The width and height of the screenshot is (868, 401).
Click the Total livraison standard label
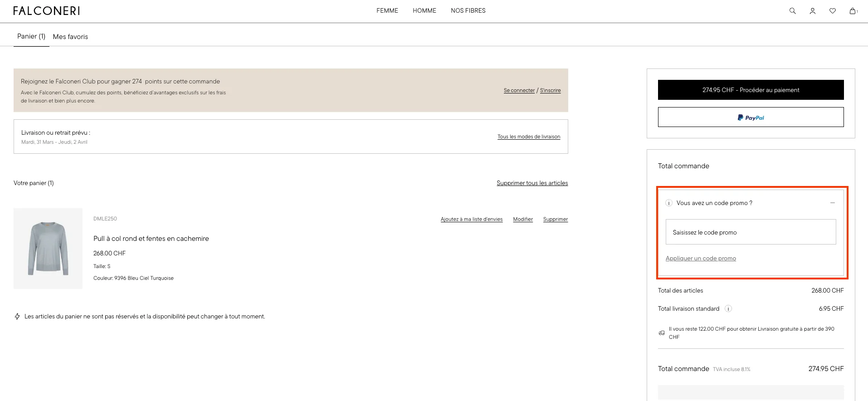tap(688, 309)
